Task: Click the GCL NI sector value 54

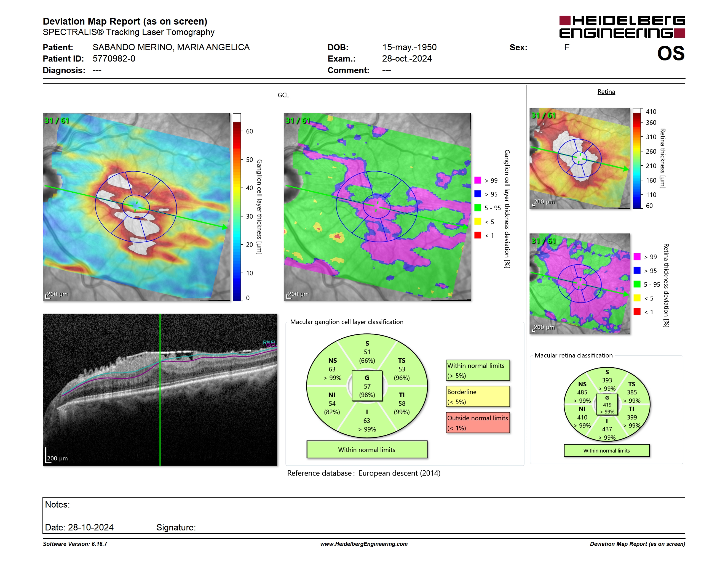Action: click(332, 403)
